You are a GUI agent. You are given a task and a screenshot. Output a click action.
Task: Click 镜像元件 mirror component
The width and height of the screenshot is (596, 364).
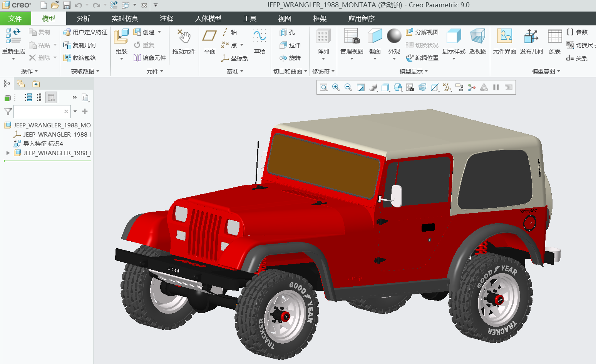(x=150, y=58)
